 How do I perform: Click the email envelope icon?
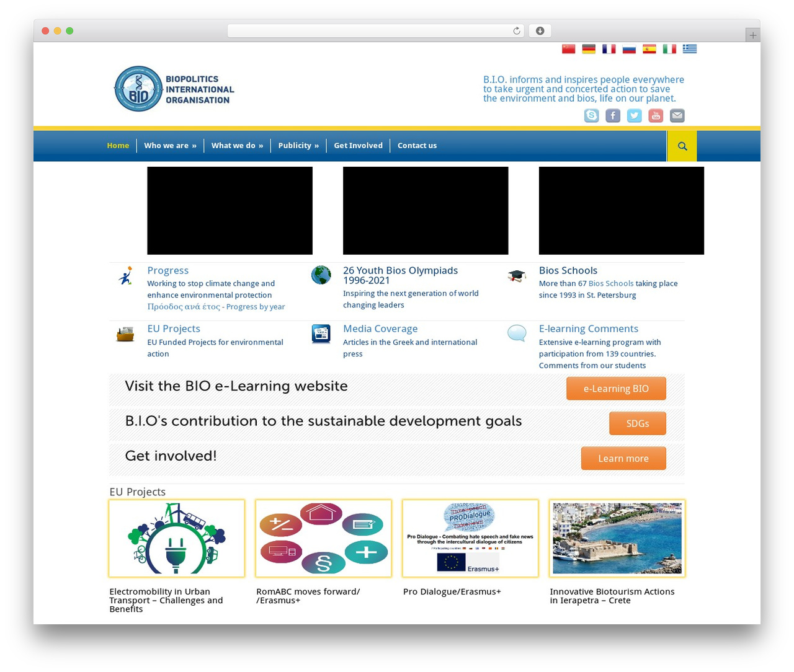pos(677,115)
